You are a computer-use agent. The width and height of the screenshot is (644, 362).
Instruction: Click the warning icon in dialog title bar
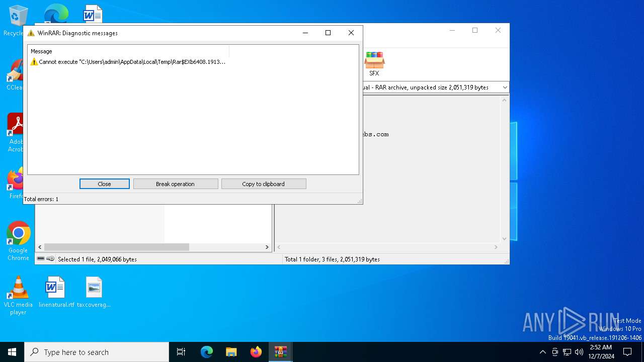coord(31,33)
